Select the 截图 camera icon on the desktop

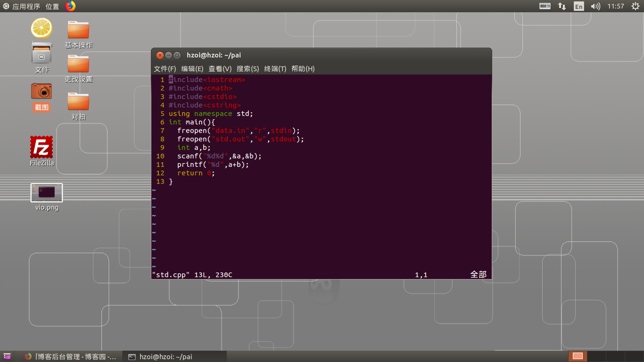click(41, 97)
